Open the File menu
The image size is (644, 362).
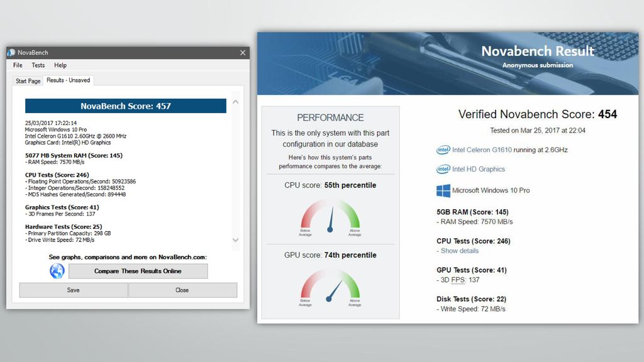[x=18, y=65]
